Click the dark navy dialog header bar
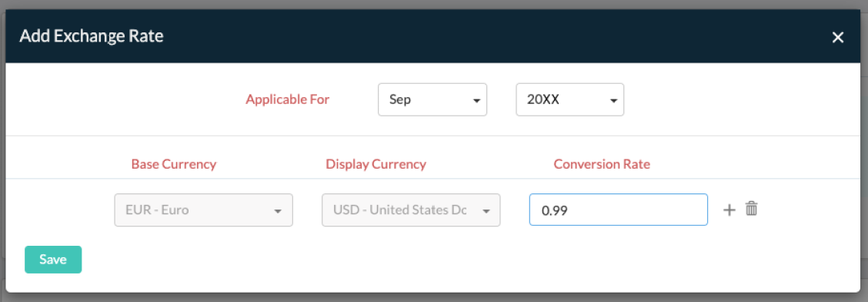This screenshot has height=302, width=868. pyautogui.click(x=433, y=36)
